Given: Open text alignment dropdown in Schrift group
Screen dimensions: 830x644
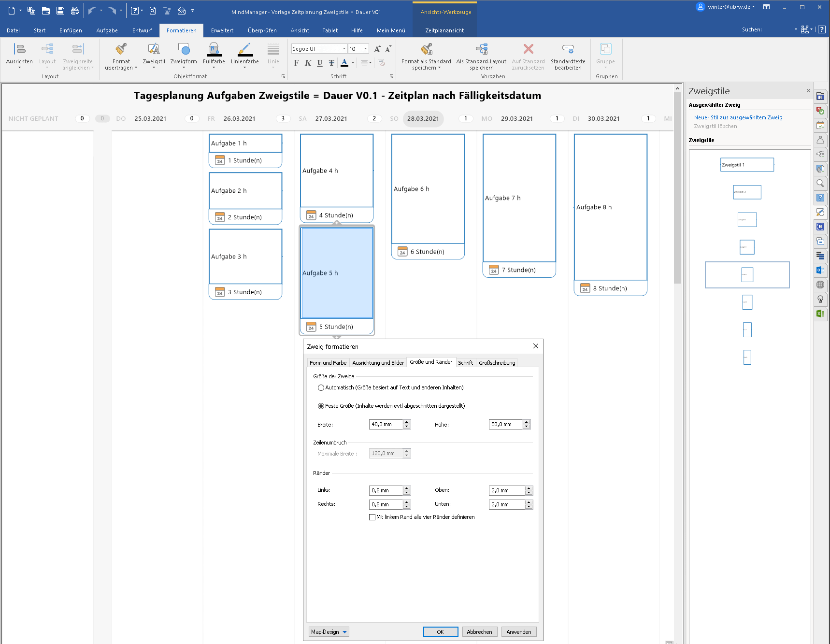Looking at the screenshot, I should (x=366, y=63).
